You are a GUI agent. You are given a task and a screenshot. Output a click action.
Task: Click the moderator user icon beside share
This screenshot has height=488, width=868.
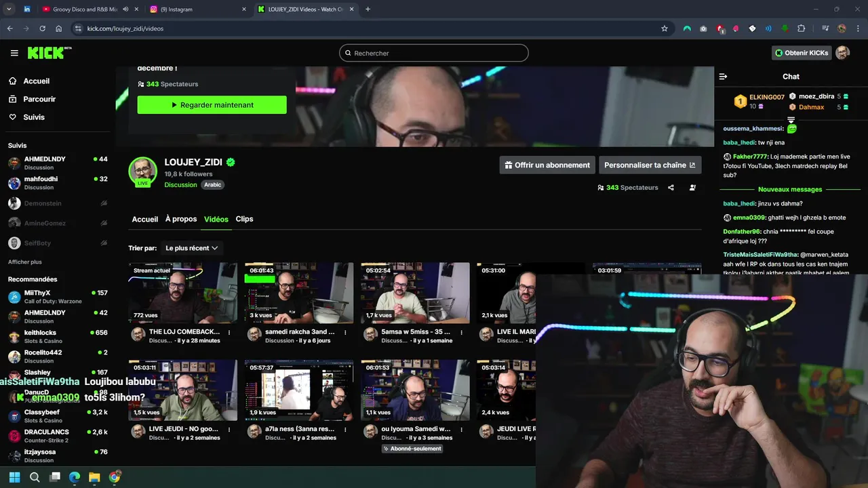pyautogui.click(x=692, y=188)
